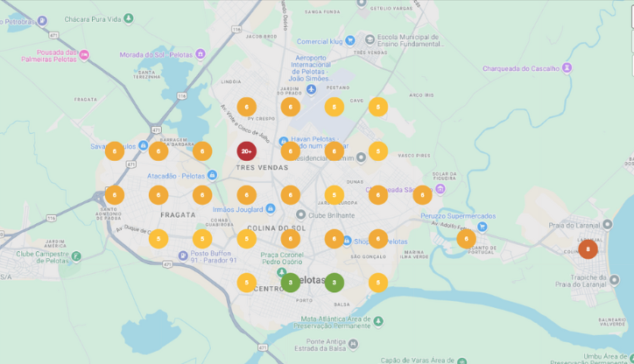The height and width of the screenshot is (364, 634).
Task: Open the 6 marker below Jardim do Prado label
Action: click(291, 107)
